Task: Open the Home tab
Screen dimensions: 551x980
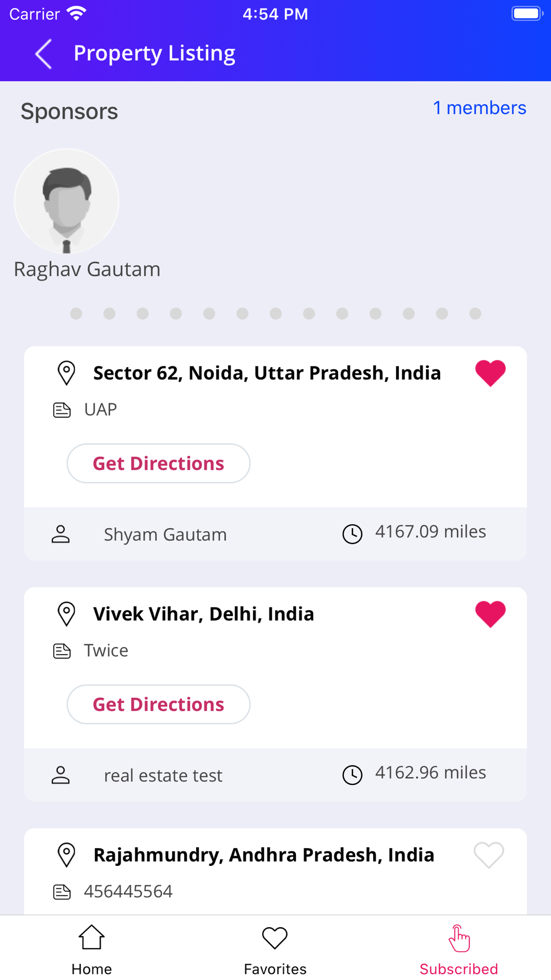Action: click(91, 949)
